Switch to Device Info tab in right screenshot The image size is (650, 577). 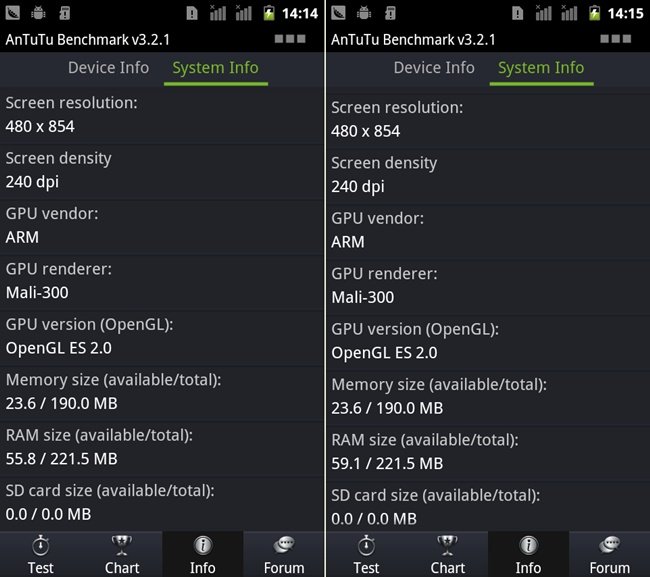(434, 68)
